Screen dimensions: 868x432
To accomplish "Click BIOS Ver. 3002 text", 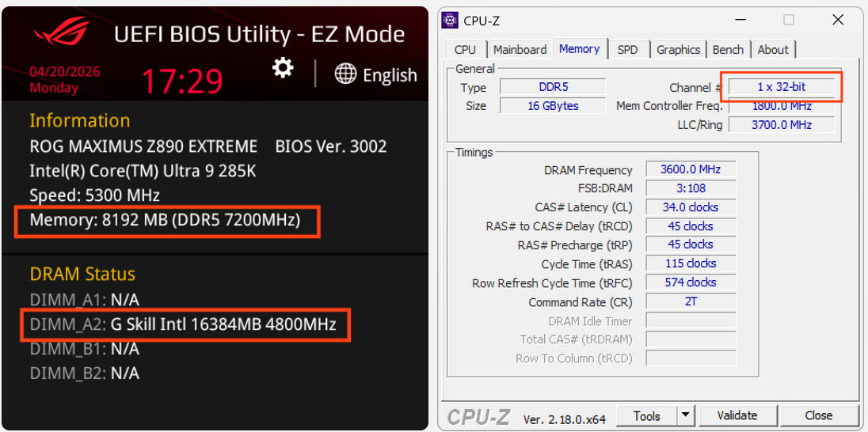I will pos(331,146).
